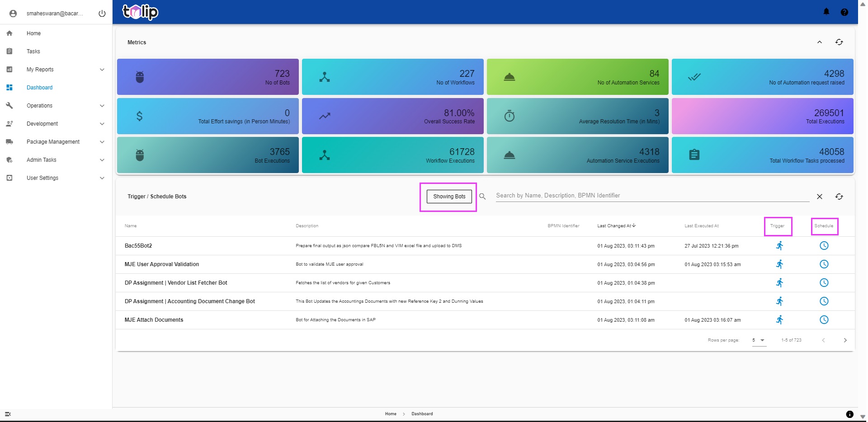
Task: Refresh the Trigger / Schedule Bots list
Action: 839,197
